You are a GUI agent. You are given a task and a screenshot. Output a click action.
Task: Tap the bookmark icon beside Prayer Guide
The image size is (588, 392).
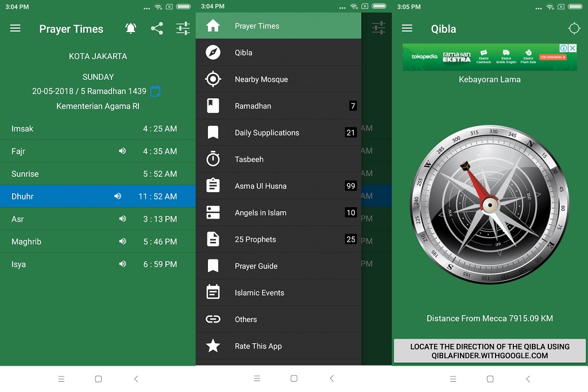click(213, 266)
